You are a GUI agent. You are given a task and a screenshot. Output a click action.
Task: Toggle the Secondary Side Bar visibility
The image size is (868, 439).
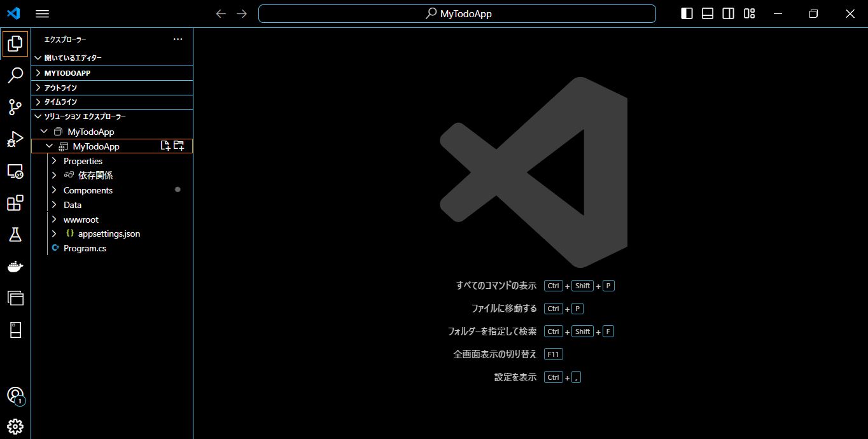[728, 13]
